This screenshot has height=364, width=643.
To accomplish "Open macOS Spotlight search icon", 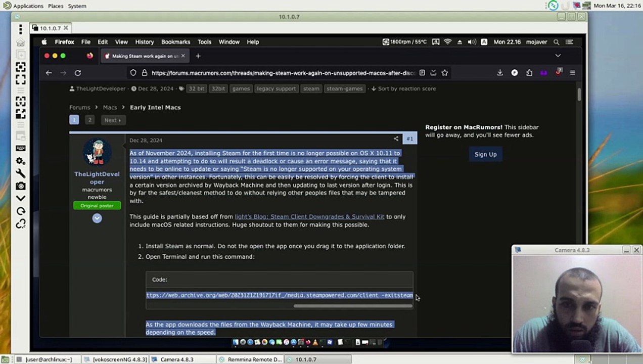I will [556, 42].
